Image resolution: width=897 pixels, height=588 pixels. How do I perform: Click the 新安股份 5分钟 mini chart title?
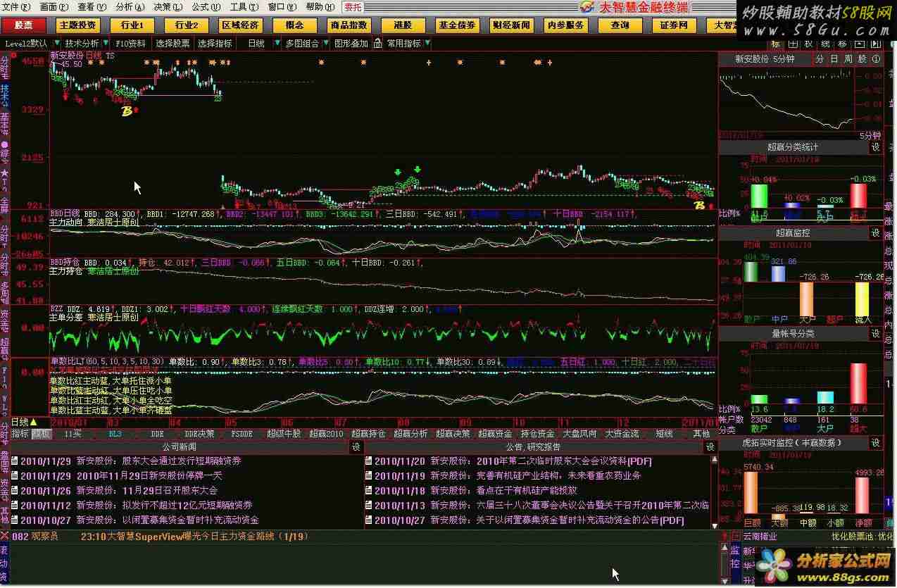(765, 59)
